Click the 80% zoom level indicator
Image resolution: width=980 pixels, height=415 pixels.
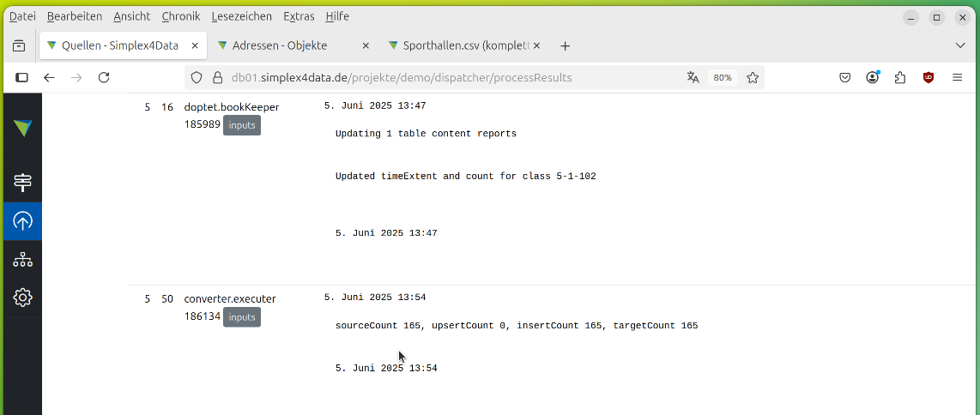pyautogui.click(x=723, y=77)
